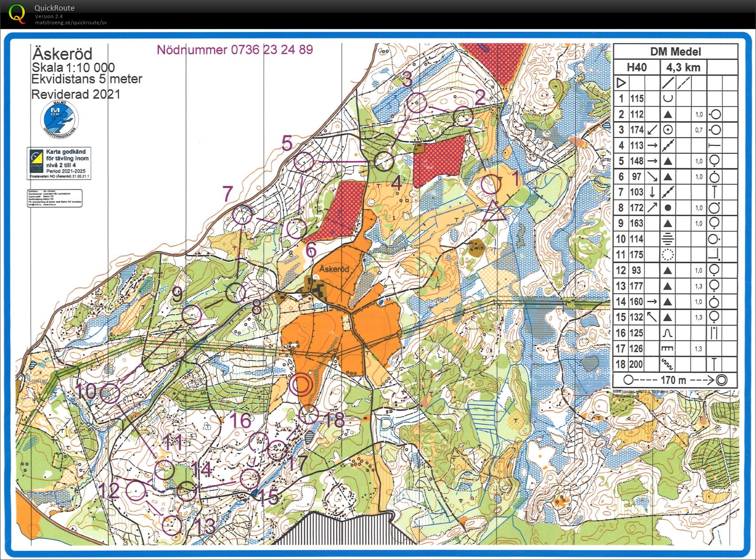The height and width of the screenshot is (560, 756).
Task: Click the Äskeröd village label
Action: coord(334,269)
